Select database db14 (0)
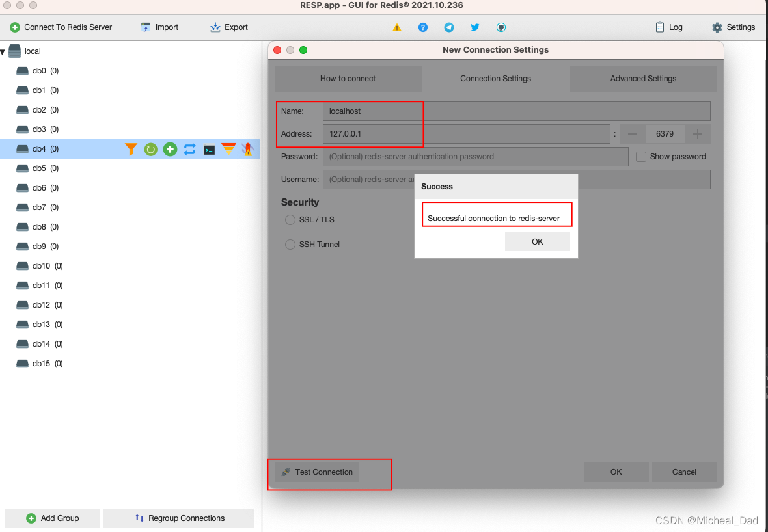768x532 pixels. [x=40, y=344]
